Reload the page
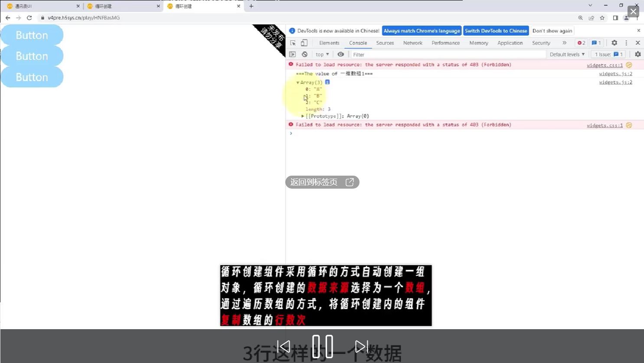The image size is (644, 363). pyautogui.click(x=29, y=18)
